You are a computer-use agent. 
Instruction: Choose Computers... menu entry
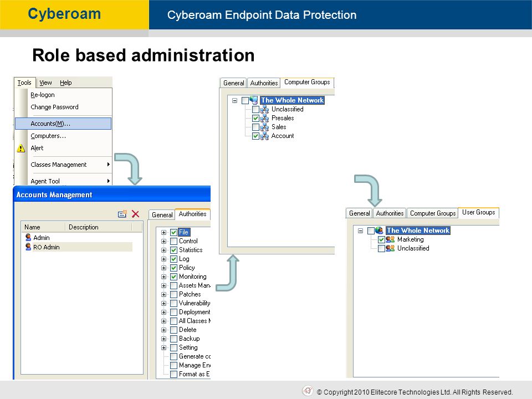point(63,136)
